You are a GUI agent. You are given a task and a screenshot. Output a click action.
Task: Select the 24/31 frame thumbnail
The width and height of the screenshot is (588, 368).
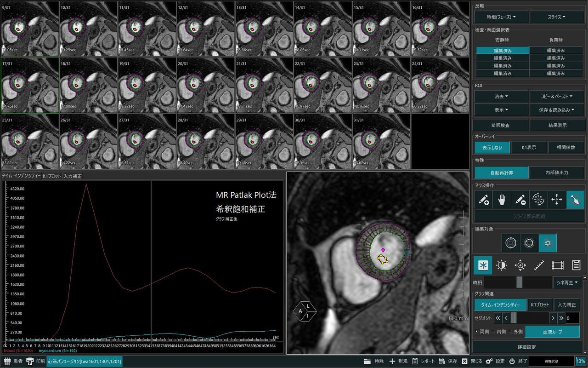[440, 85]
